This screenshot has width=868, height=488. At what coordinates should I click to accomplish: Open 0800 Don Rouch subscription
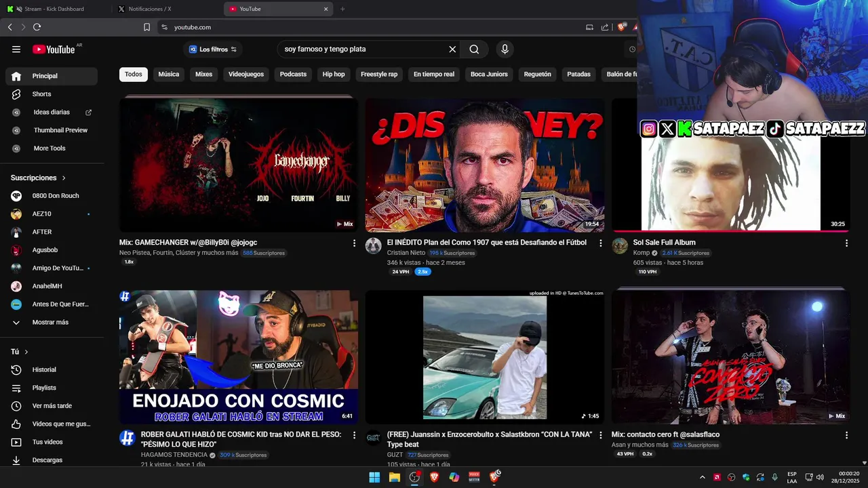[x=52, y=196]
